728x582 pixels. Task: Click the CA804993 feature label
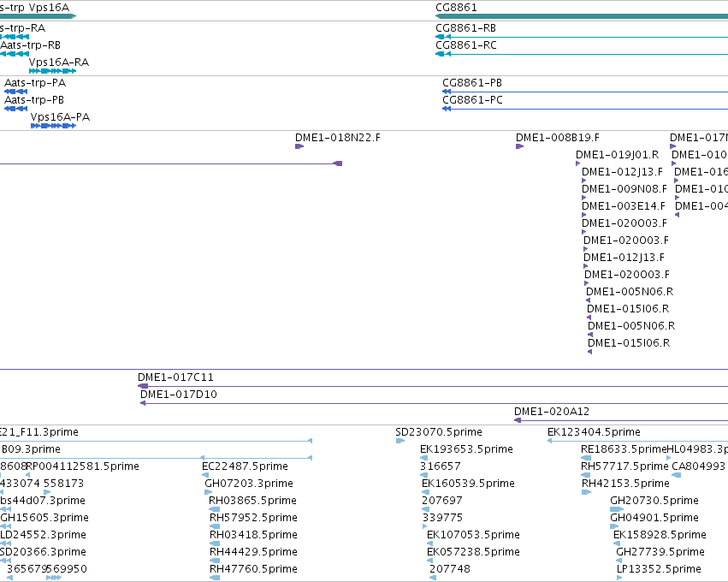(x=698, y=466)
